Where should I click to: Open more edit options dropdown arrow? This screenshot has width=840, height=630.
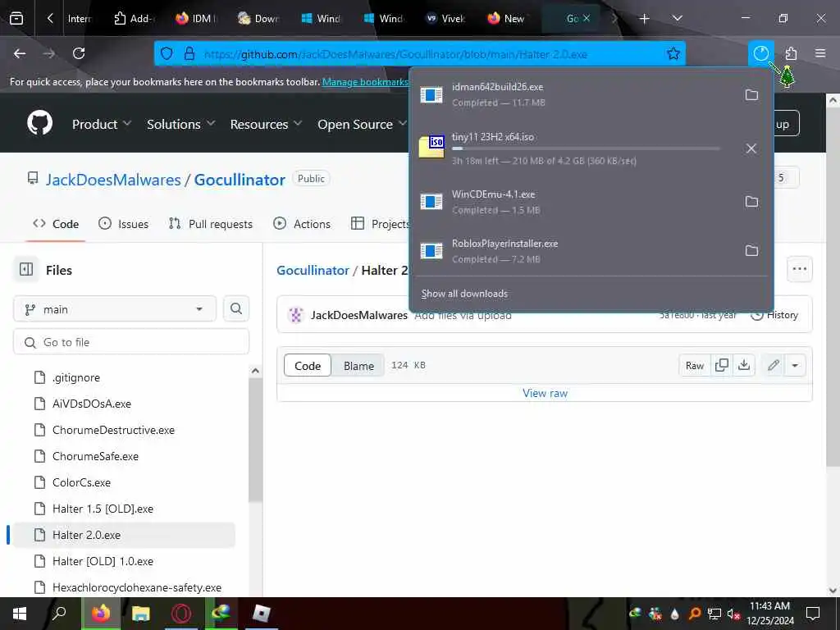(795, 365)
